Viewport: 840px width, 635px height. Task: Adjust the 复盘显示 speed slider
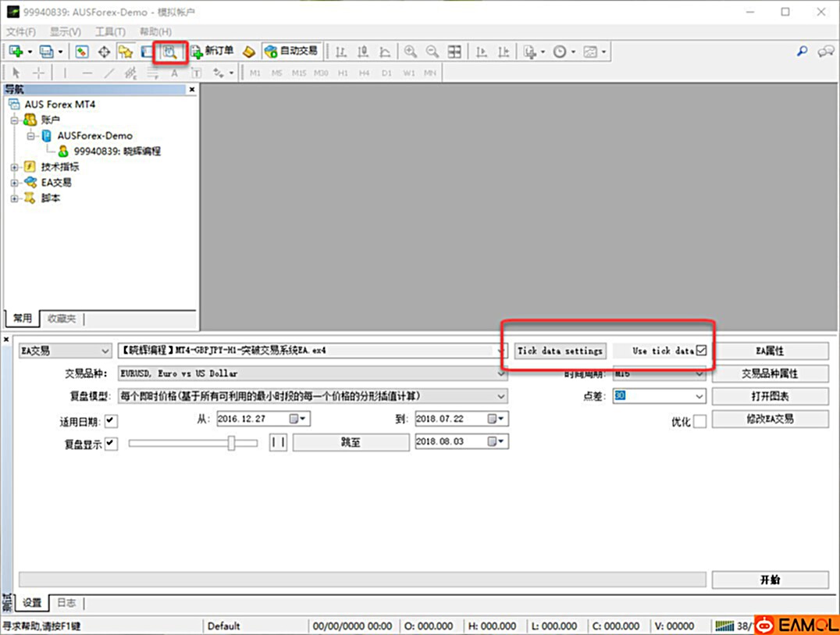pos(231,443)
